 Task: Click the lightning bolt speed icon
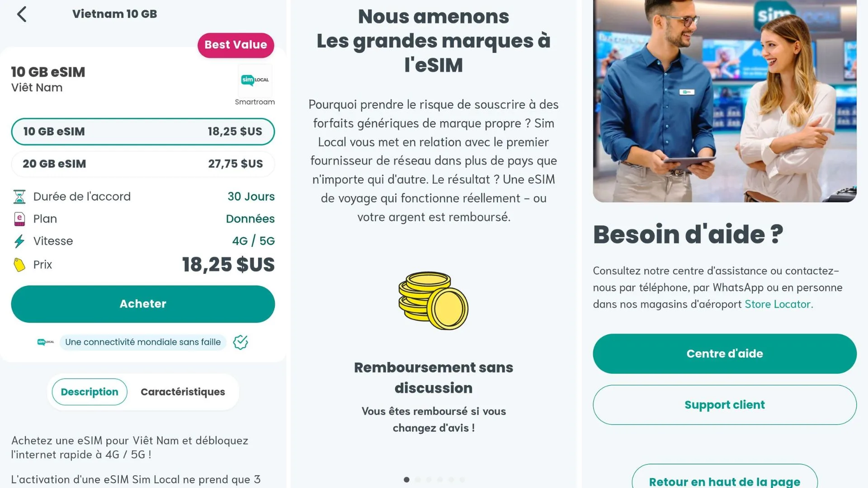pyautogui.click(x=19, y=241)
